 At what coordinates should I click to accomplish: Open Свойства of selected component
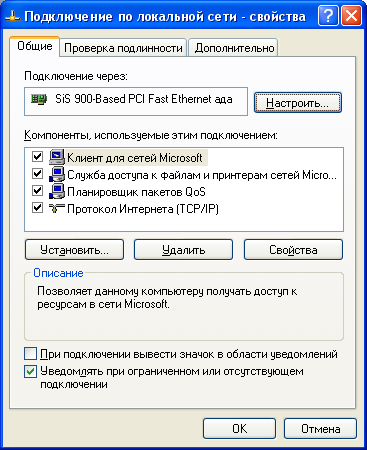pyautogui.click(x=293, y=250)
